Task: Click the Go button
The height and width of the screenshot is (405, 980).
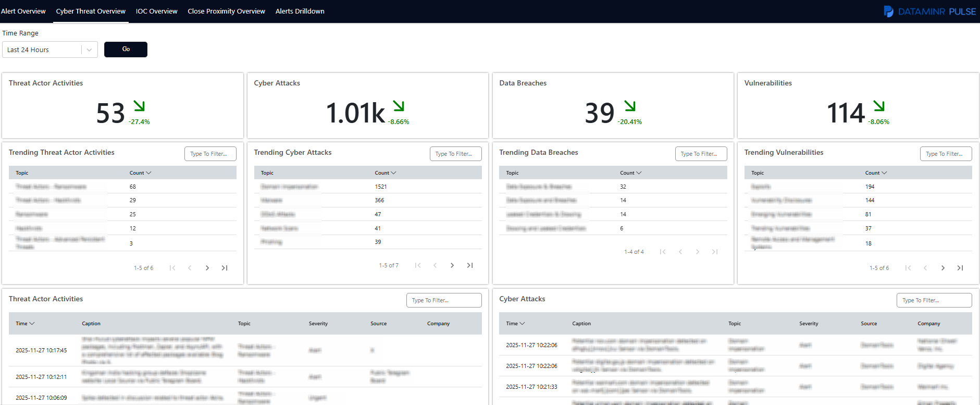Action: tap(126, 49)
